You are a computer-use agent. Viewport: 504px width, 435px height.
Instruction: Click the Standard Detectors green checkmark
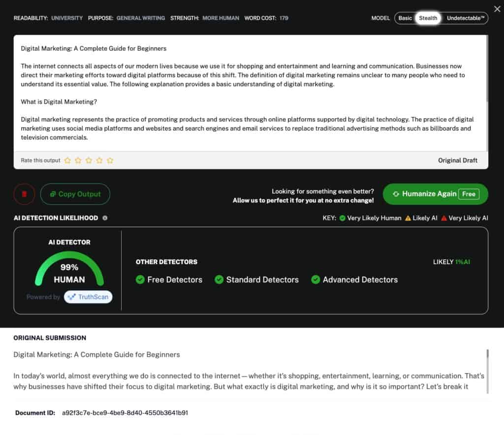point(219,280)
